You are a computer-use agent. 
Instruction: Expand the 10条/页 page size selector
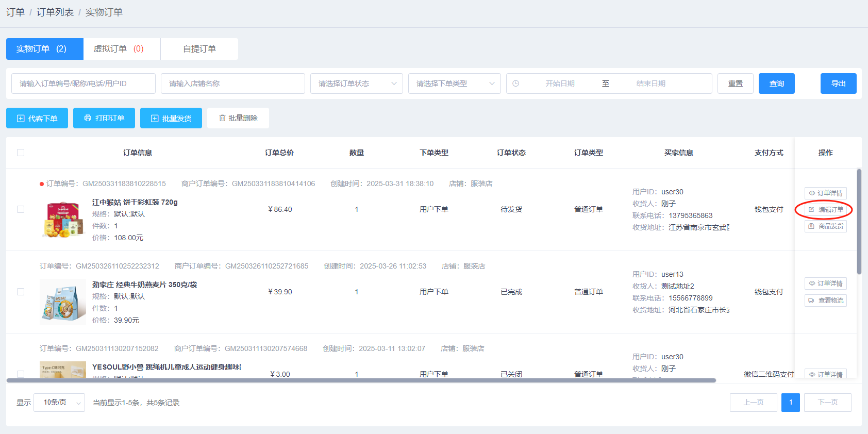(59, 403)
